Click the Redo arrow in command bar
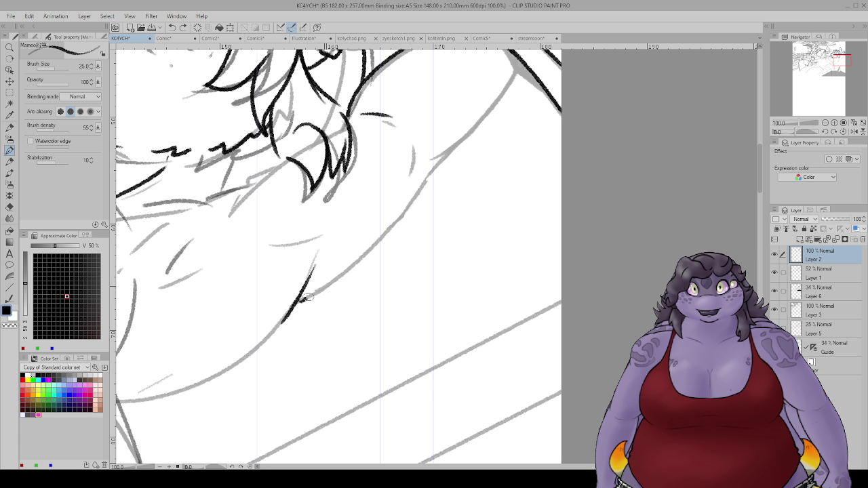The height and width of the screenshot is (488, 868). coord(183,28)
